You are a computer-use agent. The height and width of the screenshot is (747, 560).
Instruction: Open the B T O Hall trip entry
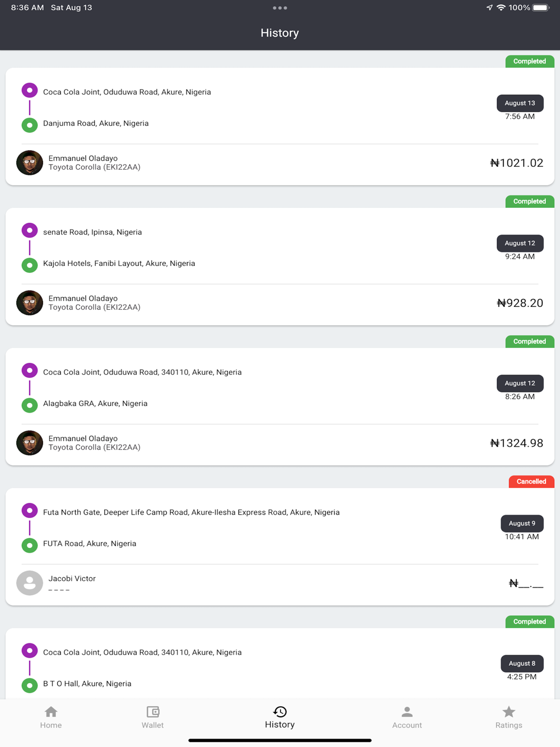click(87, 683)
